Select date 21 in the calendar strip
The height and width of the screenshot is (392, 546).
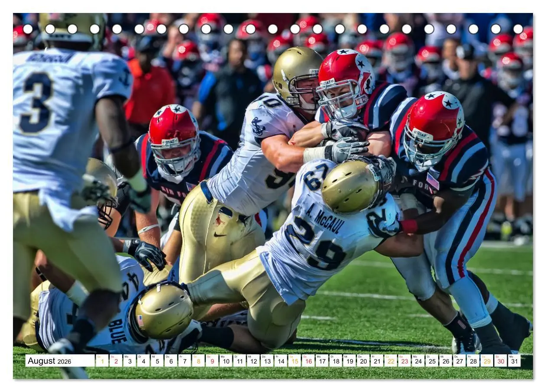click(x=377, y=361)
